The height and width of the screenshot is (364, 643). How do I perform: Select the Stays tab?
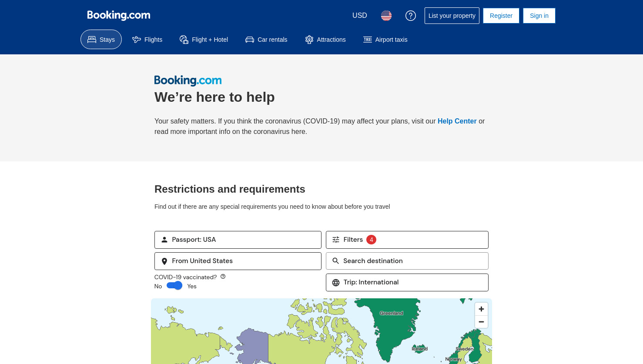point(101,40)
